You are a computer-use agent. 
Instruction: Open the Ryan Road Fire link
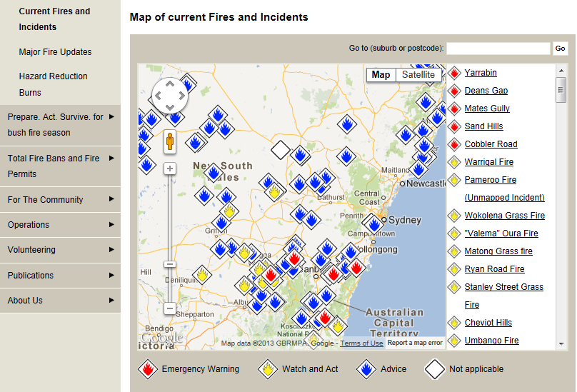click(494, 269)
